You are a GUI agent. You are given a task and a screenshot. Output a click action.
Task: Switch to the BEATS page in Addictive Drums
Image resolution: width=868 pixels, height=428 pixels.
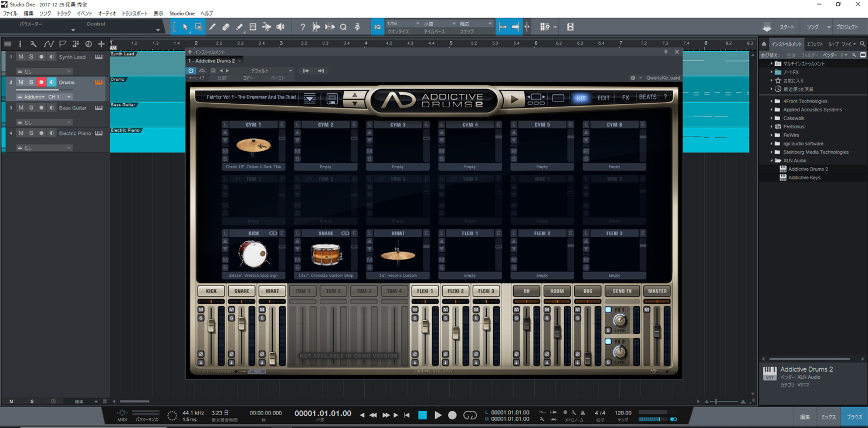click(647, 97)
